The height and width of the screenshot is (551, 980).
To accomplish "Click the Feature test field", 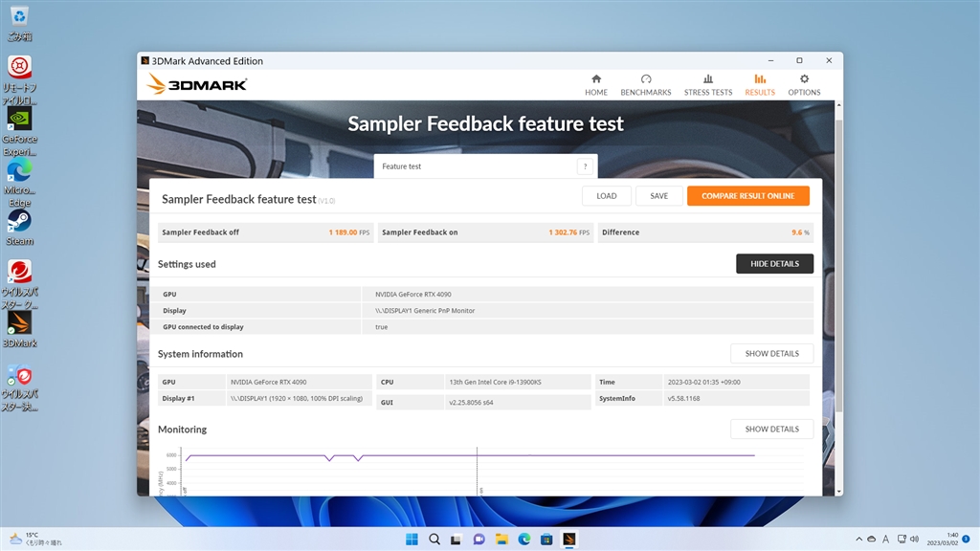I will [x=485, y=166].
